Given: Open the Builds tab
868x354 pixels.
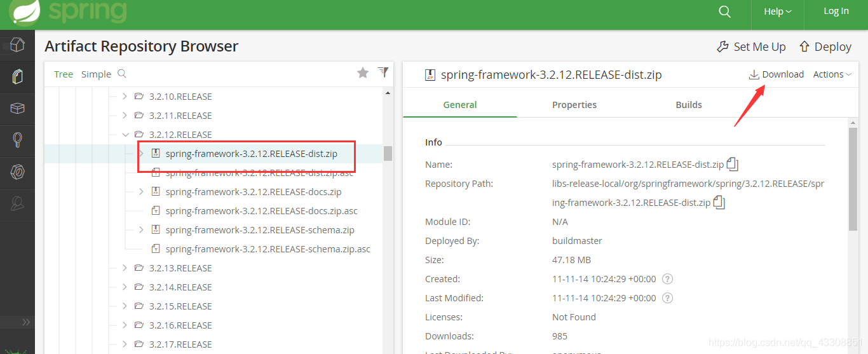Looking at the screenshot, I should pos(689,105).
